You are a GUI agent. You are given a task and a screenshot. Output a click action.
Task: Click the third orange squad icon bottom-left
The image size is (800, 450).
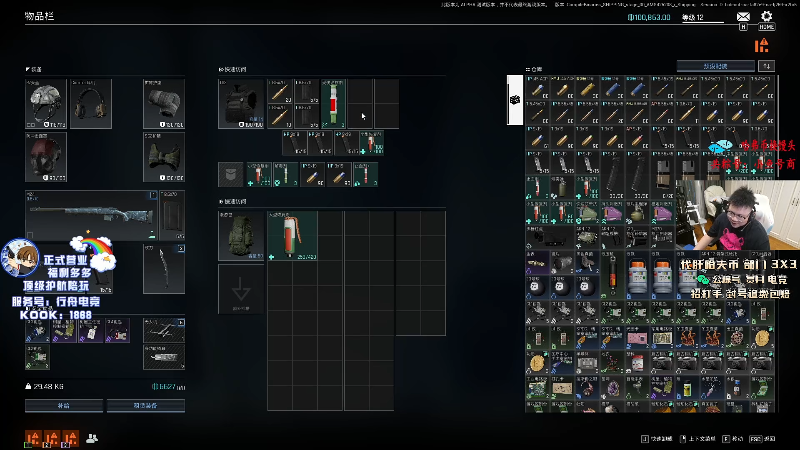(x=70, y=438)
